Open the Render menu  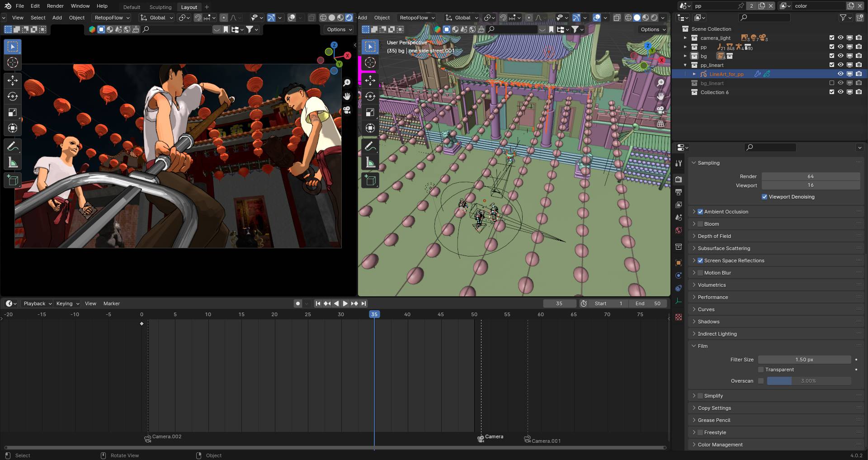[55, 6]
